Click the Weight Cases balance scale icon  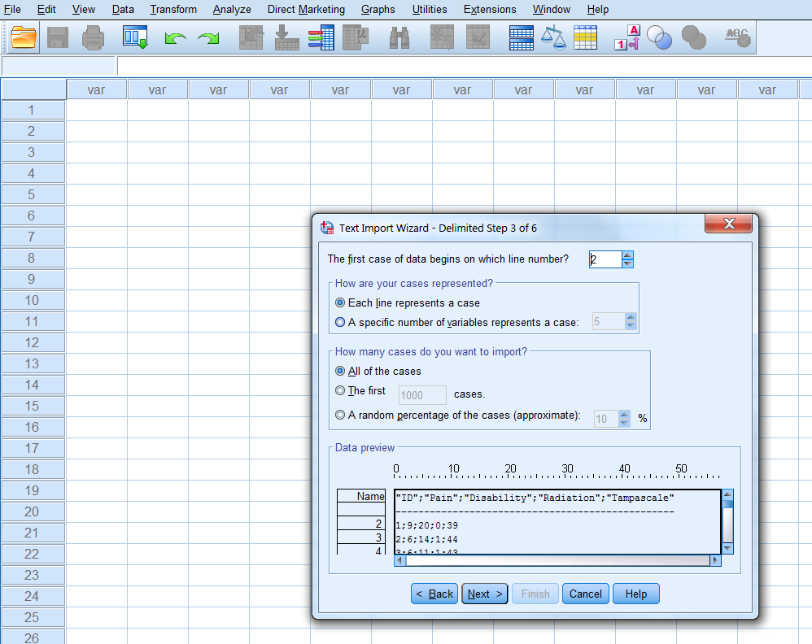[554, 37]
